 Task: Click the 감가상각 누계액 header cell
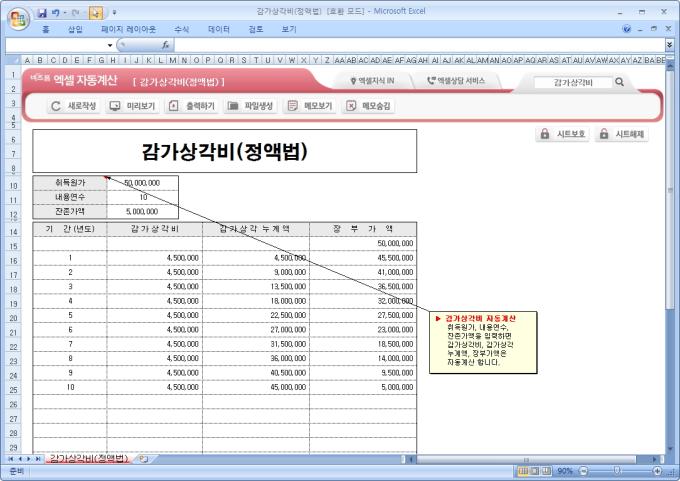point(256,229)
